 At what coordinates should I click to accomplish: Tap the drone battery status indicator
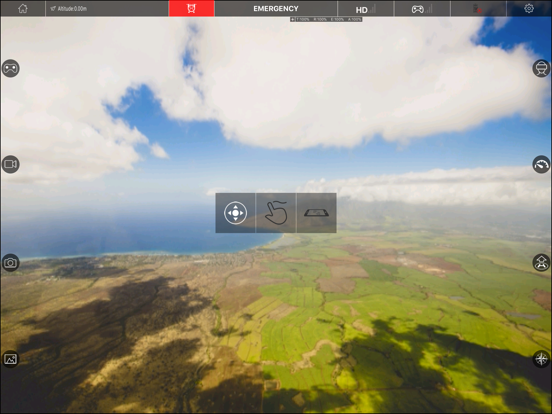point(478,9)
